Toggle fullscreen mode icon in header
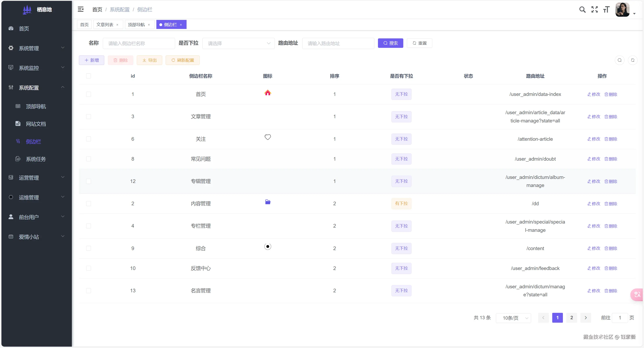Screen dimensions: 644x348 click(594, 9)
